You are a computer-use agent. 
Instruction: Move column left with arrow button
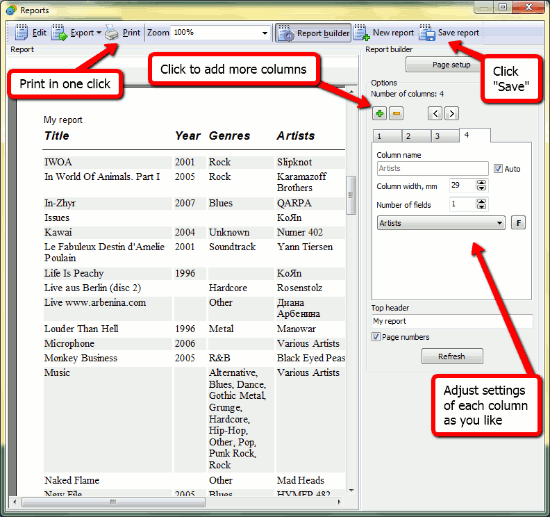tap(435, 113)
